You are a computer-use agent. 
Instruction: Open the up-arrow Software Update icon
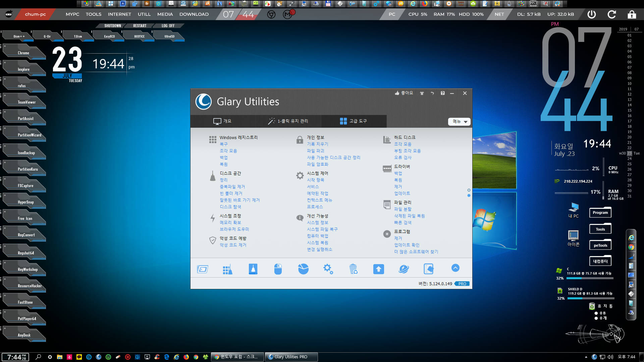[x=379, y=269]
